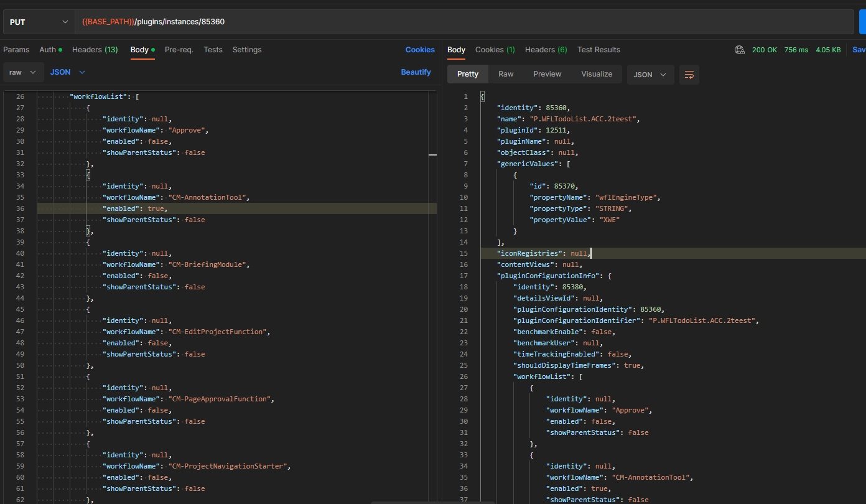Open the response Headers (6) tab

546,50
